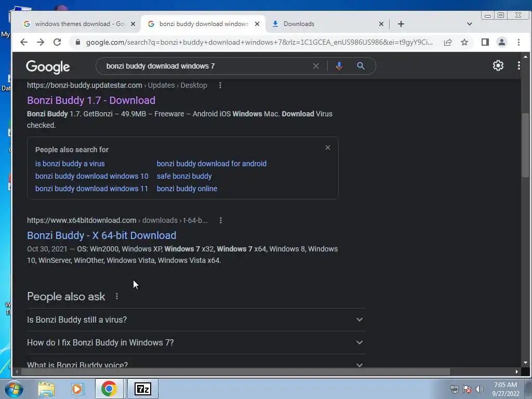Bookmark this page with the star
The width and height of the screenshot is (532, 399).
click(x=464, y=42)
